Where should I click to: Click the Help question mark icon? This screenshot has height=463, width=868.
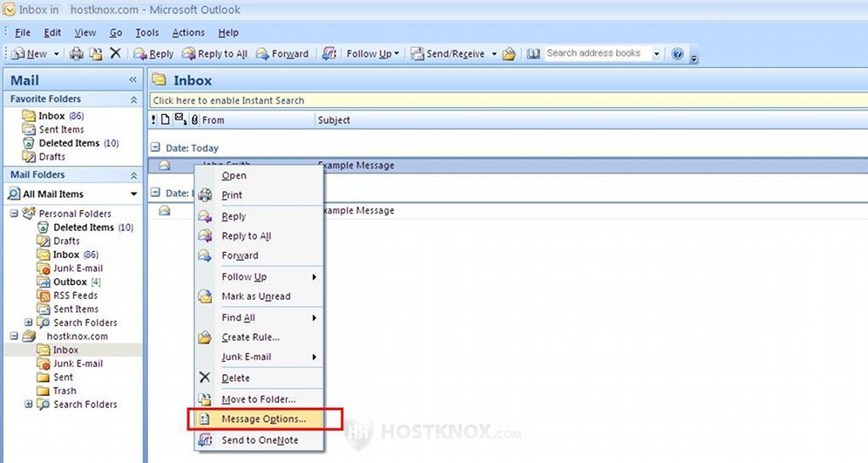[x=677, y=54]
